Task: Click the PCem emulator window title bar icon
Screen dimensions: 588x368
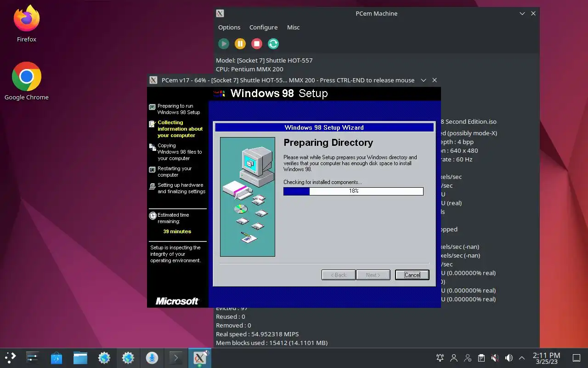Action: [x=153, y=80]
